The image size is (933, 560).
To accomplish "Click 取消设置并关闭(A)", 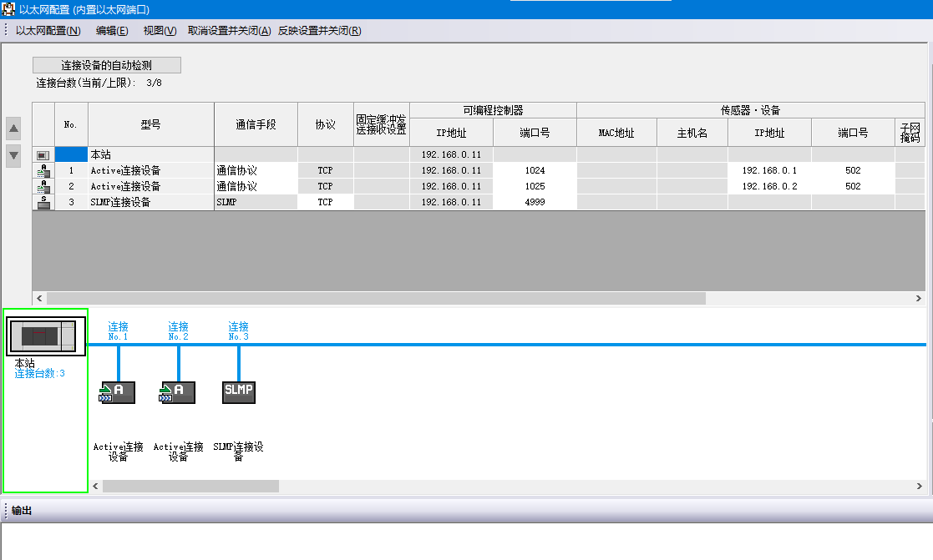I will pos(229,31).
